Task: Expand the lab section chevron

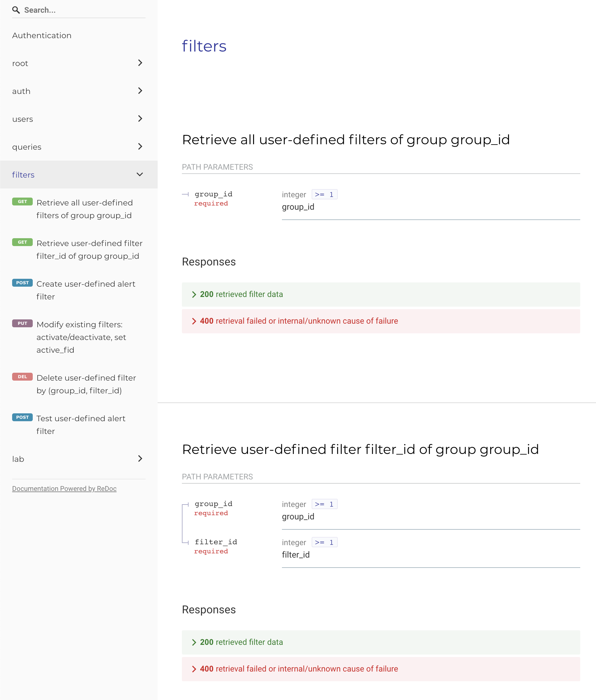Action: click(140, 459)
